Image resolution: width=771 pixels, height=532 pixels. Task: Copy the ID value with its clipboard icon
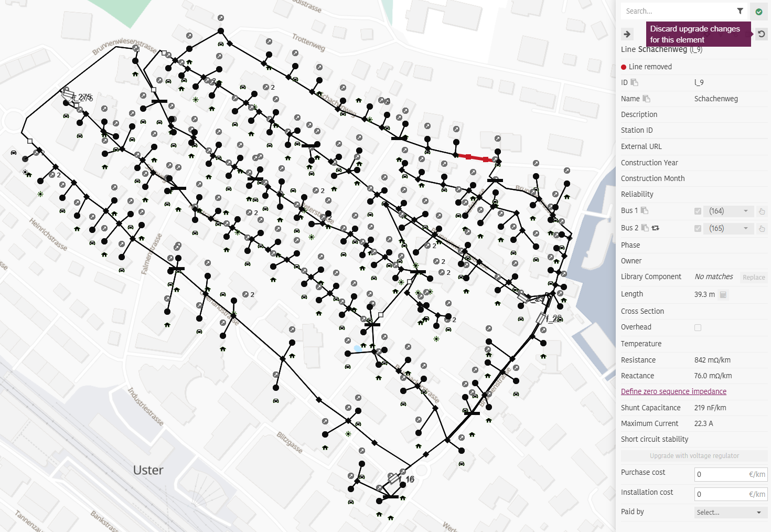click(634, 82)
